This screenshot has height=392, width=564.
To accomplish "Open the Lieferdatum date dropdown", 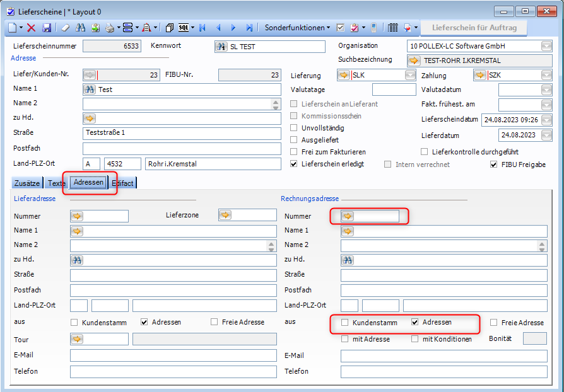I will coord(546,135).
